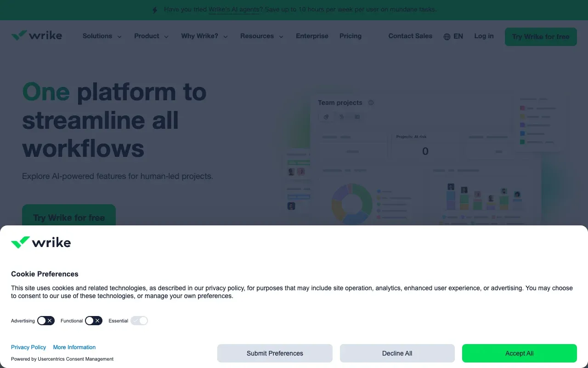The width and height of the screenshot is (588, 368).
Task: Go to the Pricing page
Action: [351, 36]
